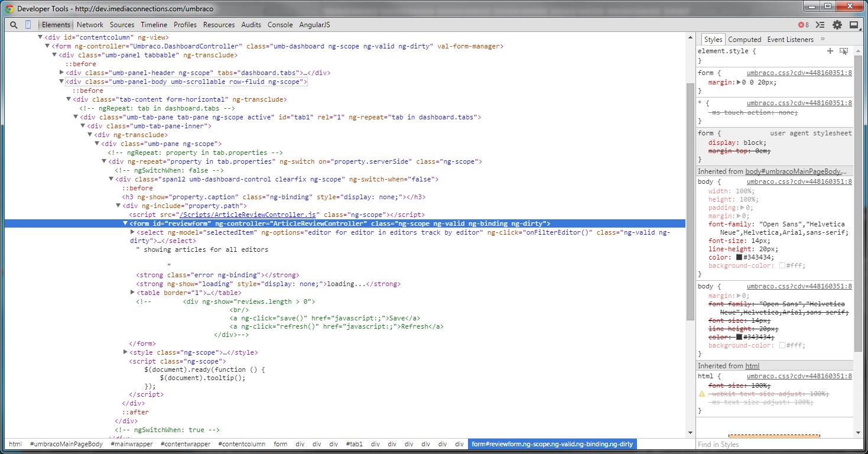Image resolution: width=868 pixels, height=454 pixels.
Task: Click the webkit-text-size-adjust warning icon
Action: 702,394
